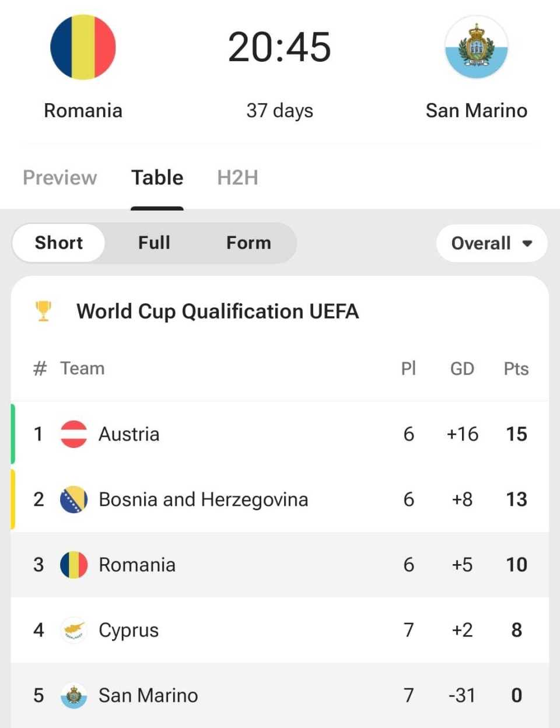Tap the Bosnia and Herzegovina flag icon

(74, 499)
